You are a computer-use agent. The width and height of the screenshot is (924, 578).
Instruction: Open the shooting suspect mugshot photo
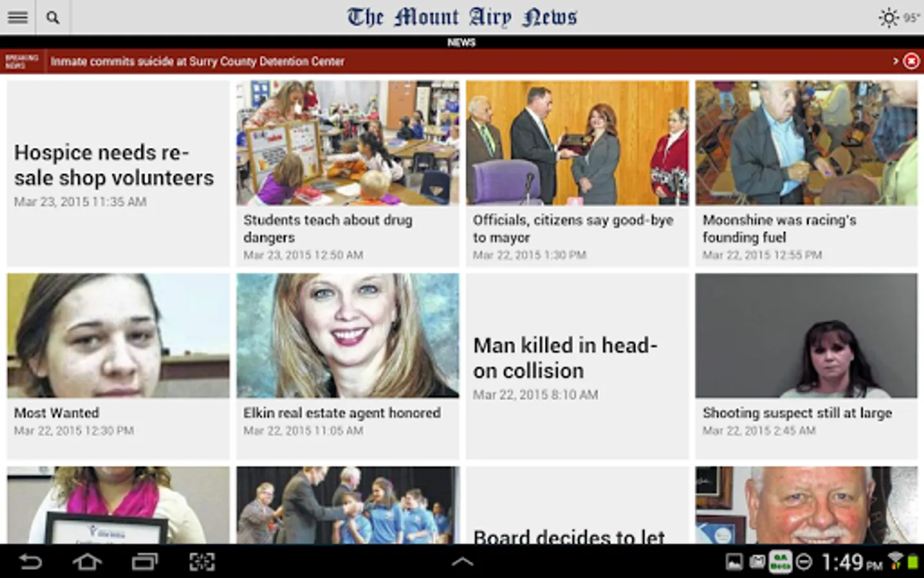(807, 336)
